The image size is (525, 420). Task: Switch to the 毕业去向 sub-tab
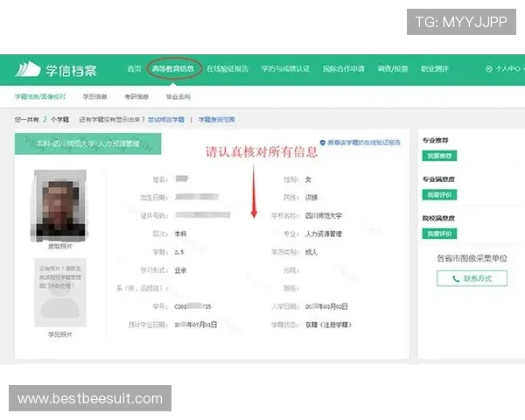click(178, 96)
